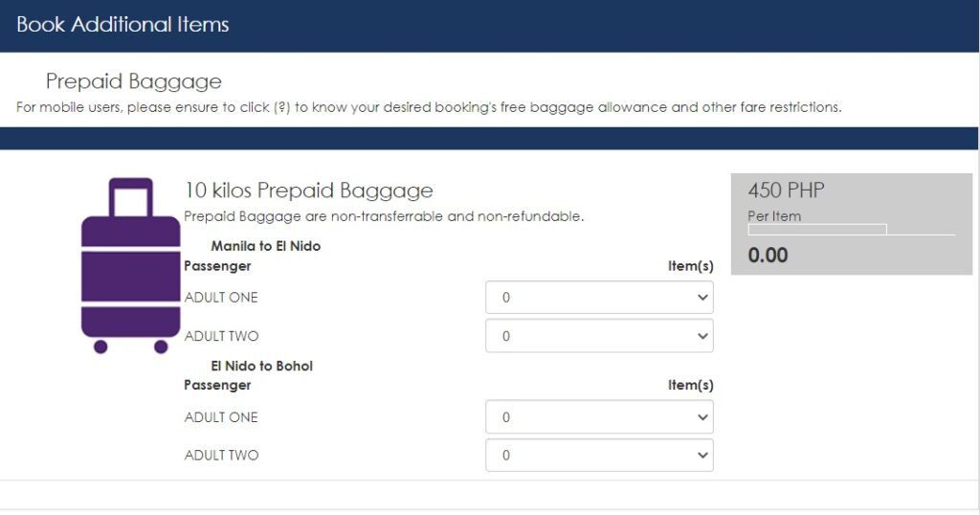Click the mobile users instruction text
Viewport: 980px width, 515px height.
click(429, 107)
